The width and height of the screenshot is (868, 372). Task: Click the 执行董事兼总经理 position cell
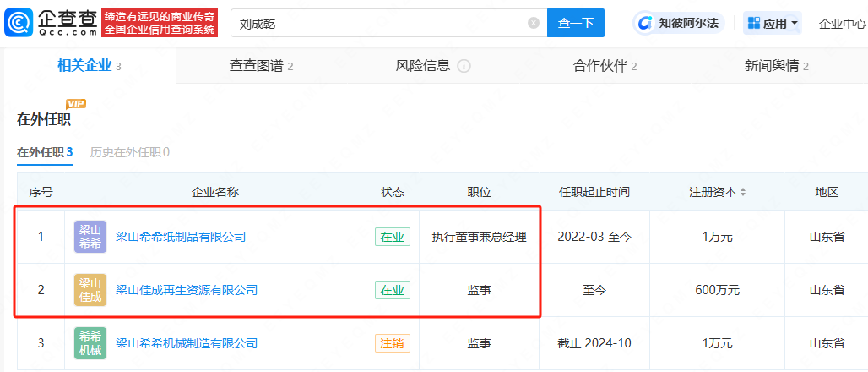pos(479,237)
